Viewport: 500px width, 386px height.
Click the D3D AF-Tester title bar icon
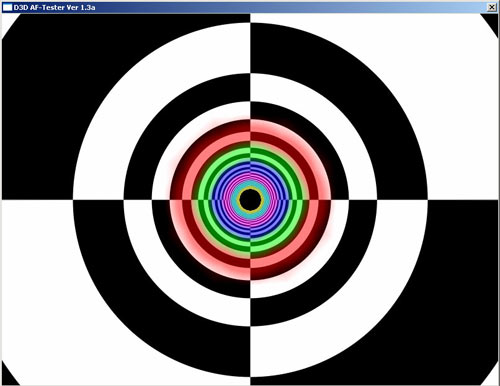pos(7,7)
